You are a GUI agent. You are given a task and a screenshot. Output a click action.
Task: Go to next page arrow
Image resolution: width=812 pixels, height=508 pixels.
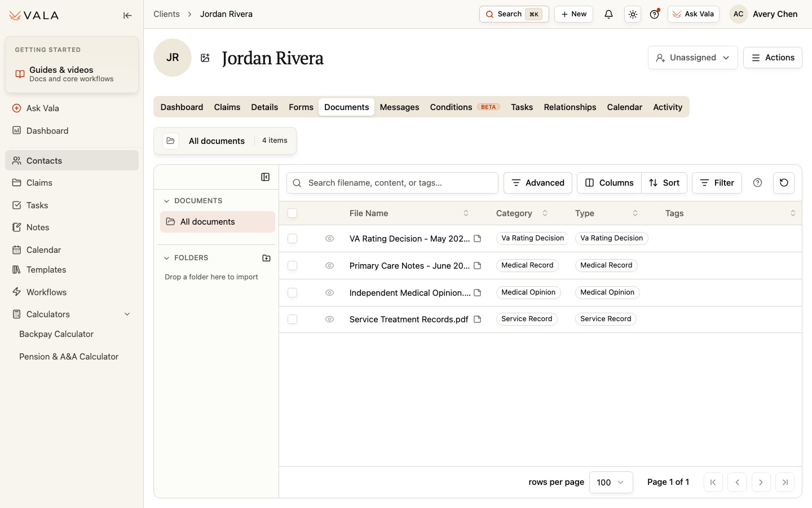click(x=761, y=482)
